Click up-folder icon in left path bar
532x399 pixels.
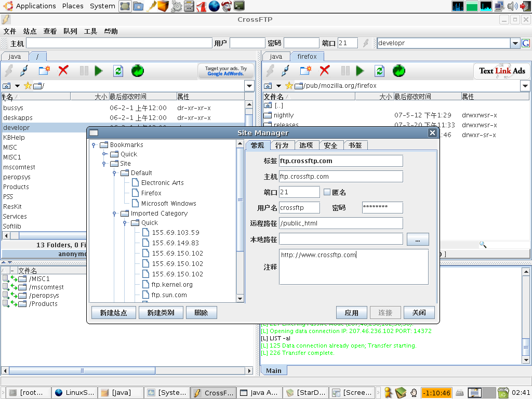pyautogui.click(x=6, y=86)
